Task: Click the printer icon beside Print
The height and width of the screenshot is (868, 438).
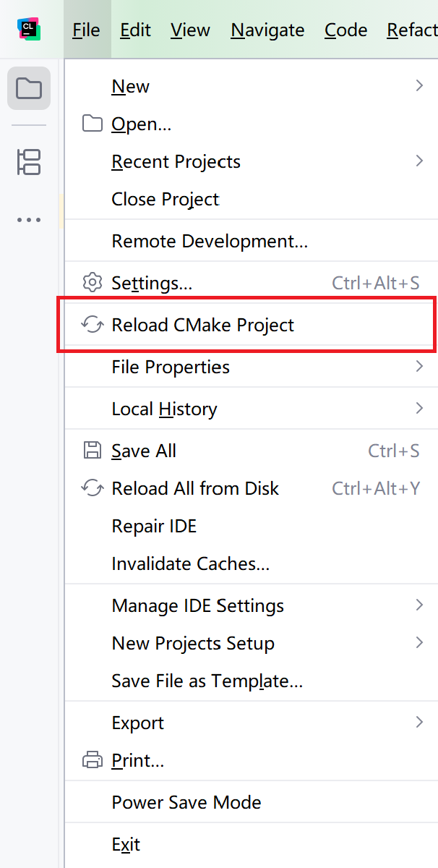Action: (92, 760)
